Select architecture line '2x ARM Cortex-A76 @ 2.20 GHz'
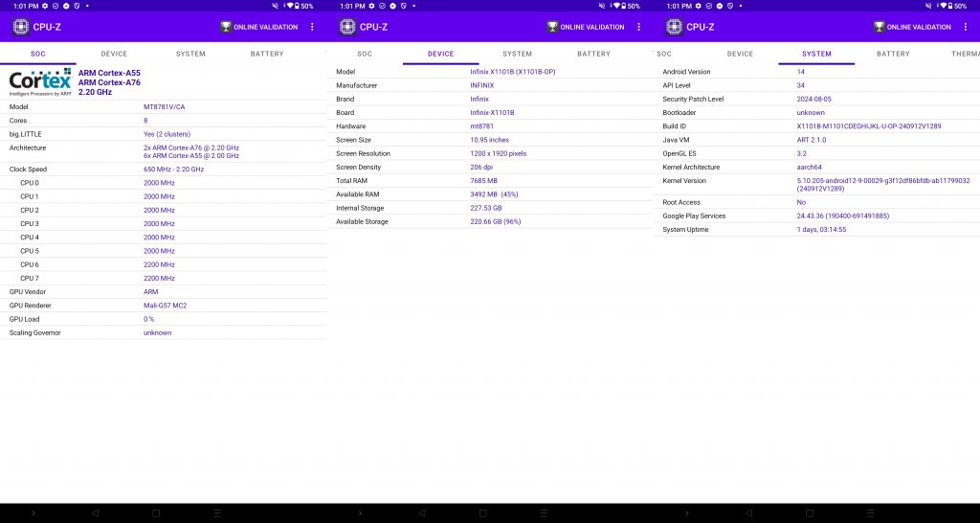The height and width of the screenshot is (523, 980). point(191,148)
